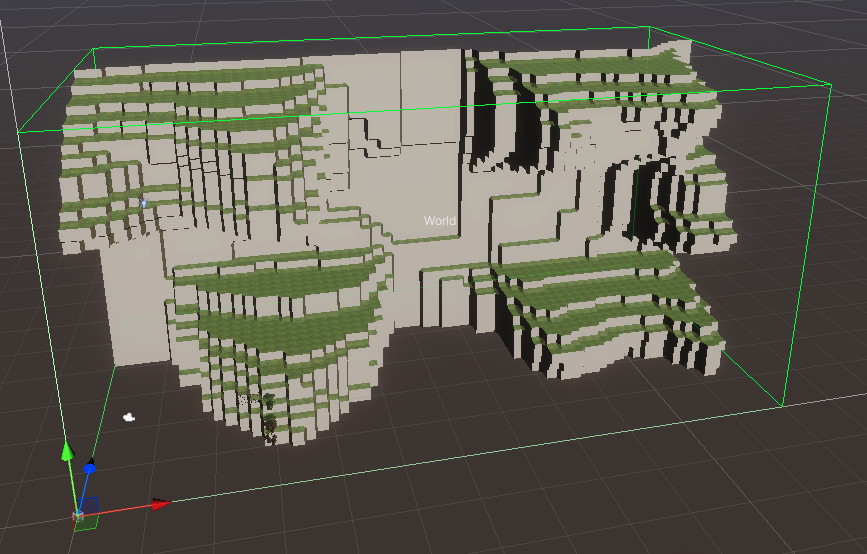Click the blue Z-axis arrow of the move gizmo
The image size is (867, 554).
(x=89, y=468)
